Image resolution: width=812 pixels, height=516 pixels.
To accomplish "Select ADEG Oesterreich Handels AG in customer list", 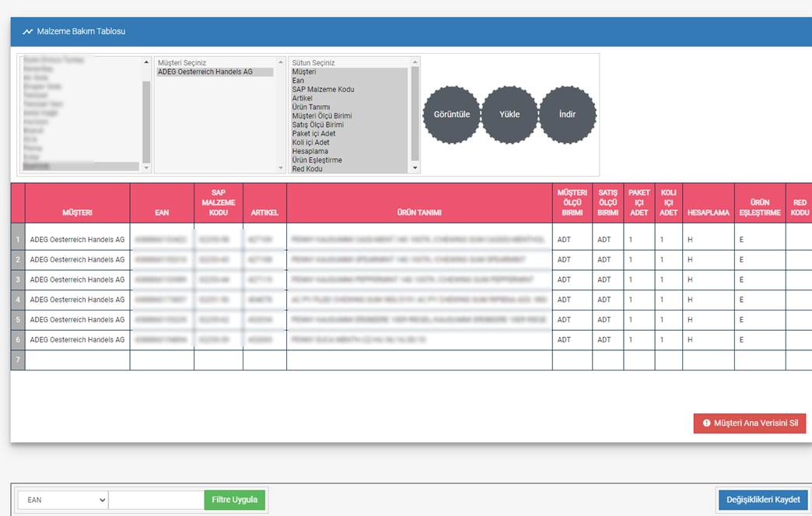I will [x=215, y=72].
